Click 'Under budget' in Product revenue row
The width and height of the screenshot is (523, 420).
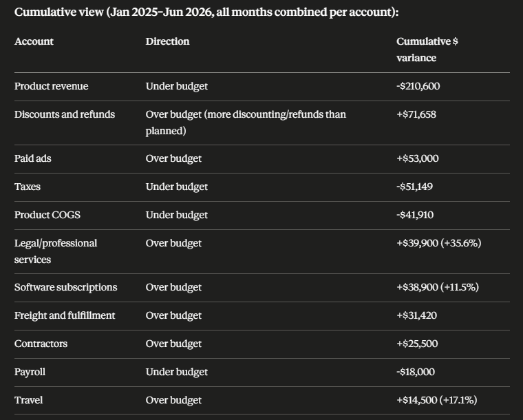177,86
